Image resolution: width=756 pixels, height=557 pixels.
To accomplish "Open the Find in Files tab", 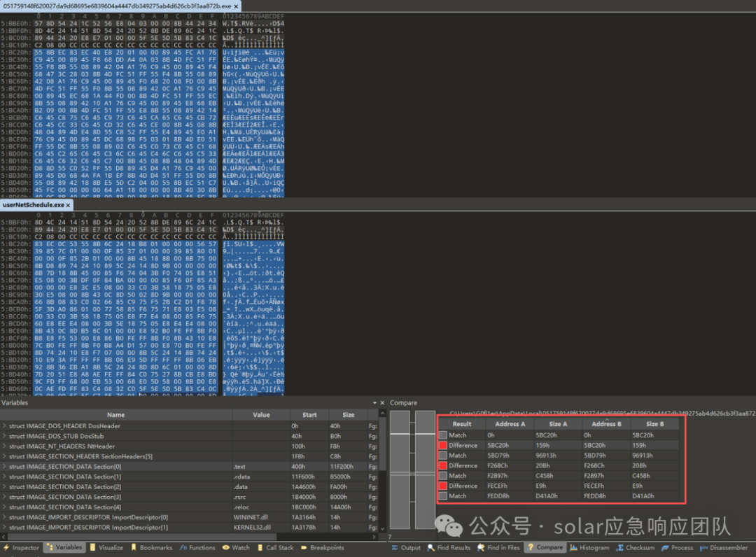I will click(x=499, y=547).
